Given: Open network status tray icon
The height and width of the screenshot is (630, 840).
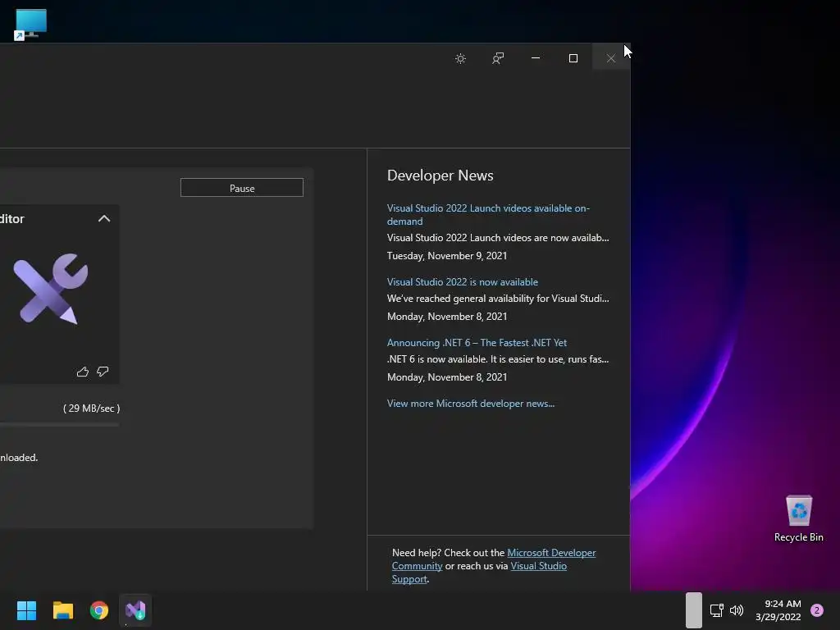Looking at the screenshot, I should click(717, 610).
